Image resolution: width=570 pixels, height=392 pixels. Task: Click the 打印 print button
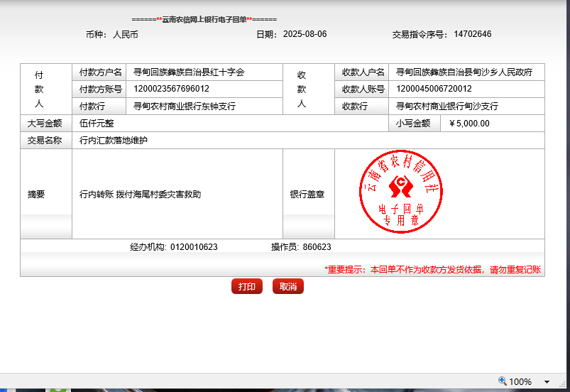coord(246,286)
